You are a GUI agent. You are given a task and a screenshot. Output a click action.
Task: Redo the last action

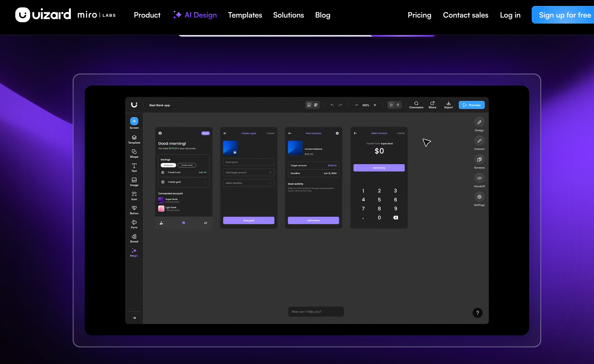340,105
